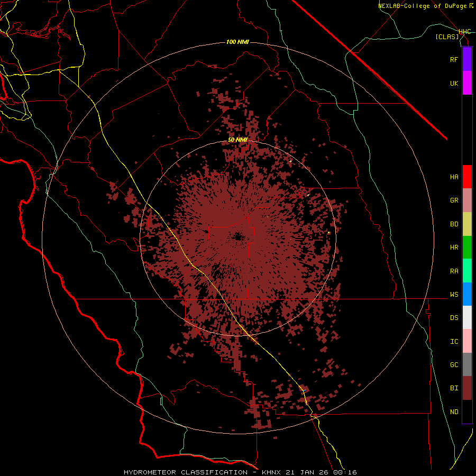Click the WS legend label
Image resolution: width=476 pixels, height=476 pixels.
454,295
